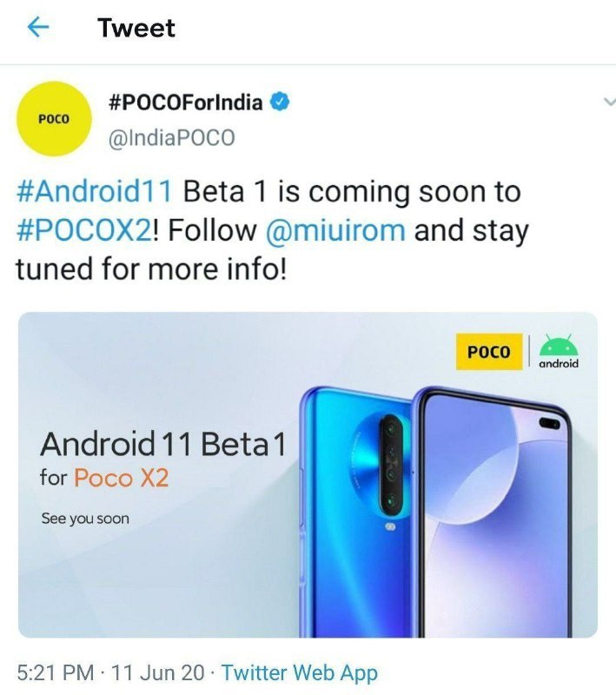Click the Poco X2 orange text

point(122,479)
